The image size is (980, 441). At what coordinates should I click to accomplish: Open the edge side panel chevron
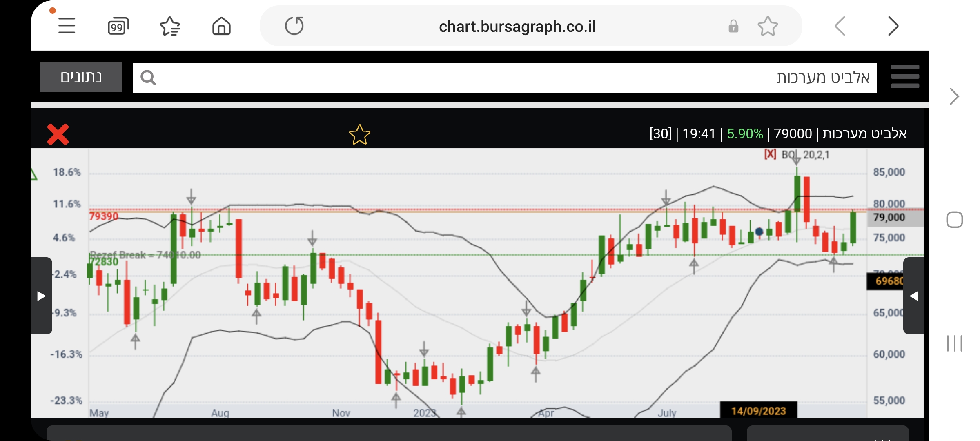[x=954, y=97]
